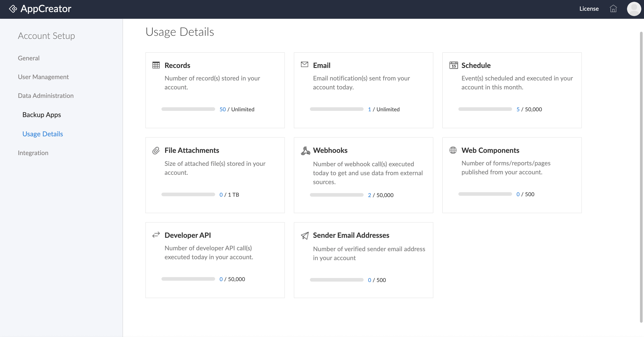The height and width of the screenshot is (337, 644).
Task: Click the Webhooks icon
Action: coord(305,151)
